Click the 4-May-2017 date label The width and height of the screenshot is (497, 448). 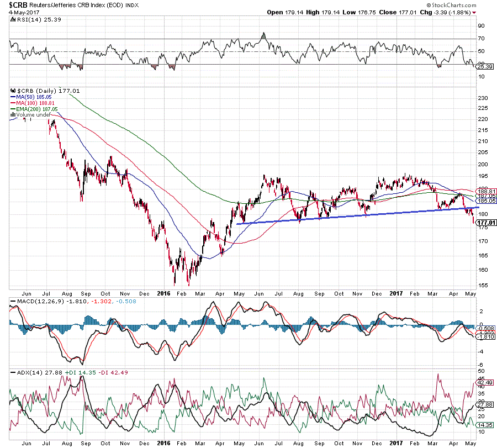point(24,12)
